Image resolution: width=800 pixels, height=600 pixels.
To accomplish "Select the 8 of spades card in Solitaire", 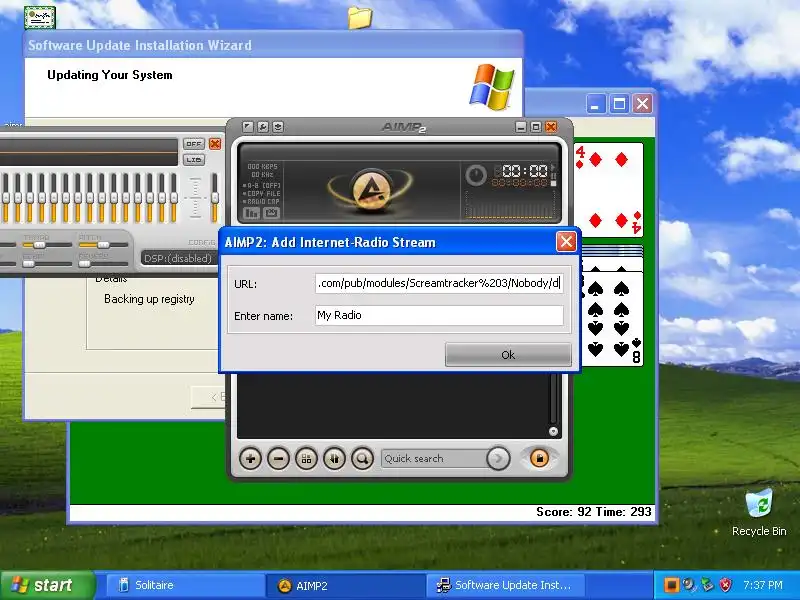I will point(612,319).
